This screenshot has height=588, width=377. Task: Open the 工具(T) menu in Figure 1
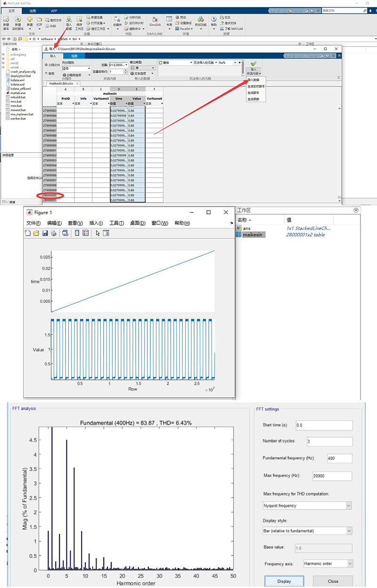click(116, 223)
